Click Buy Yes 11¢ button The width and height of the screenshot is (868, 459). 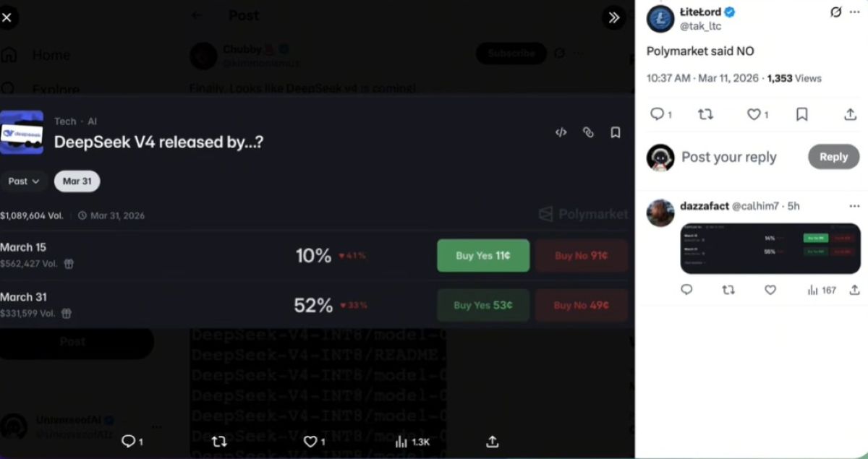pos(483,256)
